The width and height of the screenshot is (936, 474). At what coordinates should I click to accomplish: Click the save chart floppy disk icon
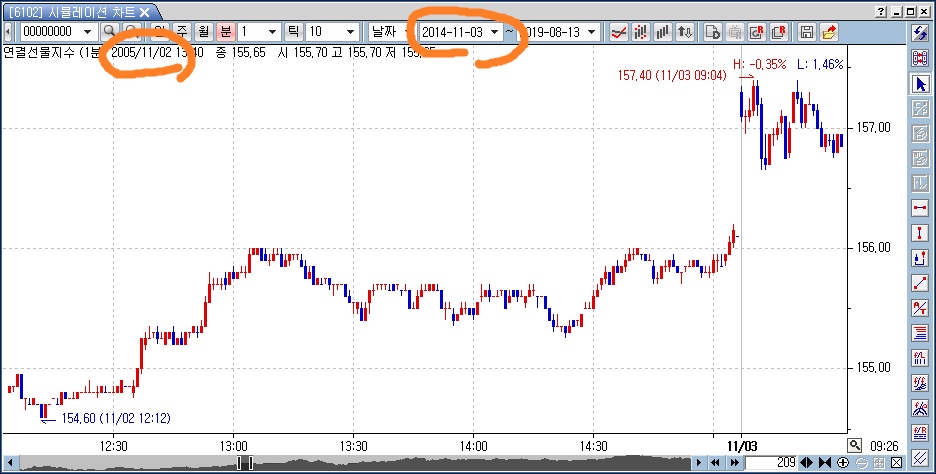click(807, 31)
